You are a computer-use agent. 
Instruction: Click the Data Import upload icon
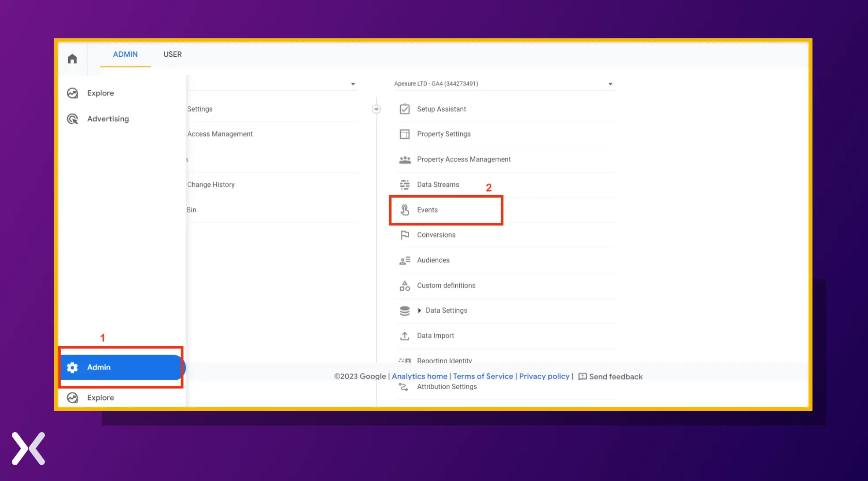coord(405,336)
